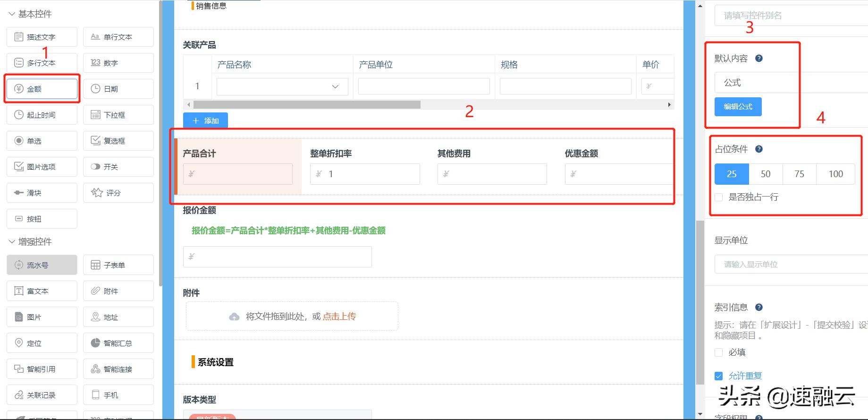Set width option to 25
This screenshot has height=420, width=868.
(x=732, y=174)
